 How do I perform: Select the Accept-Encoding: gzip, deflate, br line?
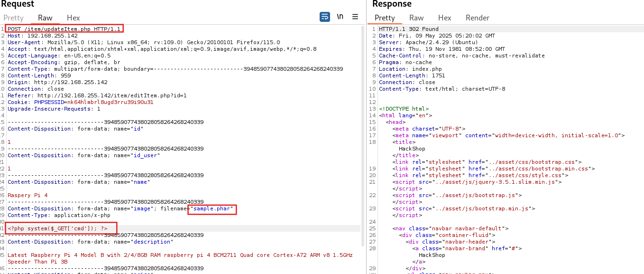64,62
